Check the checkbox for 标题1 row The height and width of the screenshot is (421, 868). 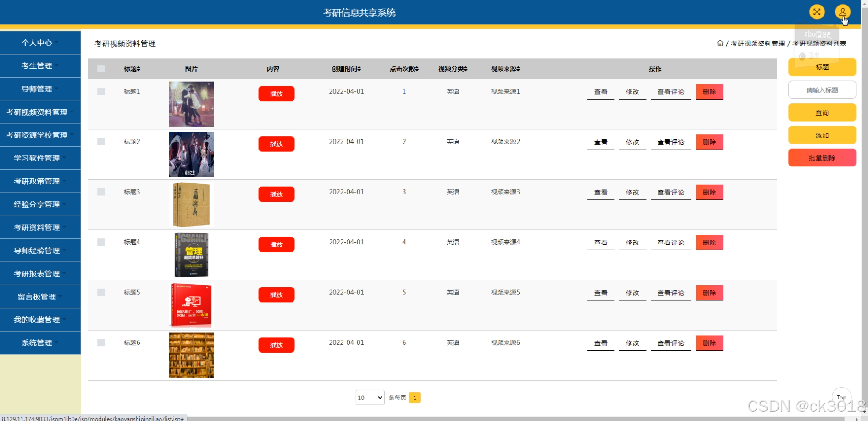pos(101,91)
